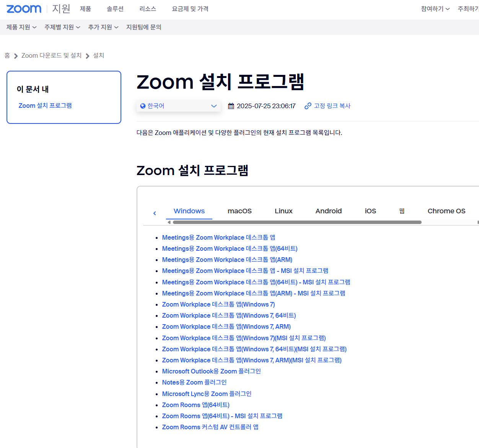
Task: Switch to the iOS tab
Action: click(x=370, y=211)
